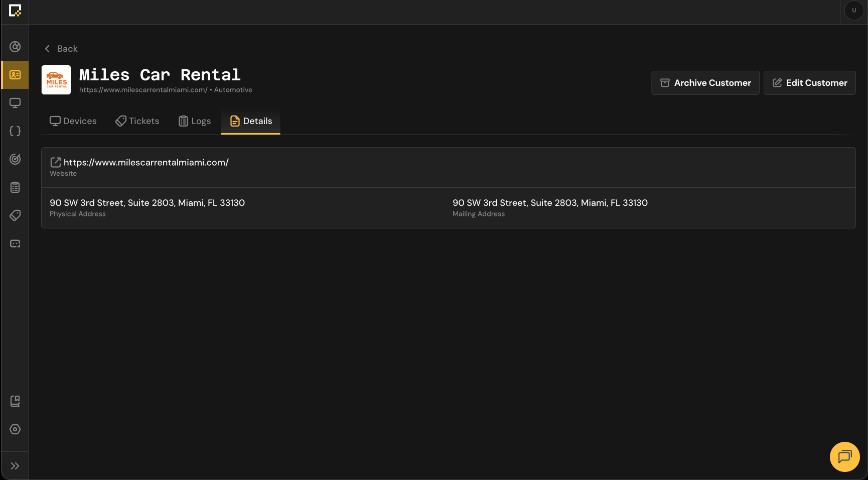Screen dimensions: 868x480
Task: Click the URL subtitle under the customer name
Action: click(143, 90)
